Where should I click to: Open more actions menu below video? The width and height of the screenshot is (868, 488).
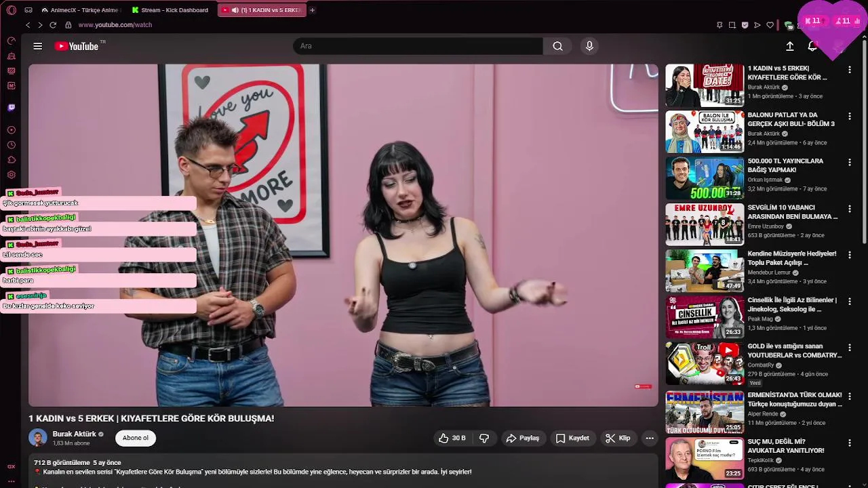650,439
